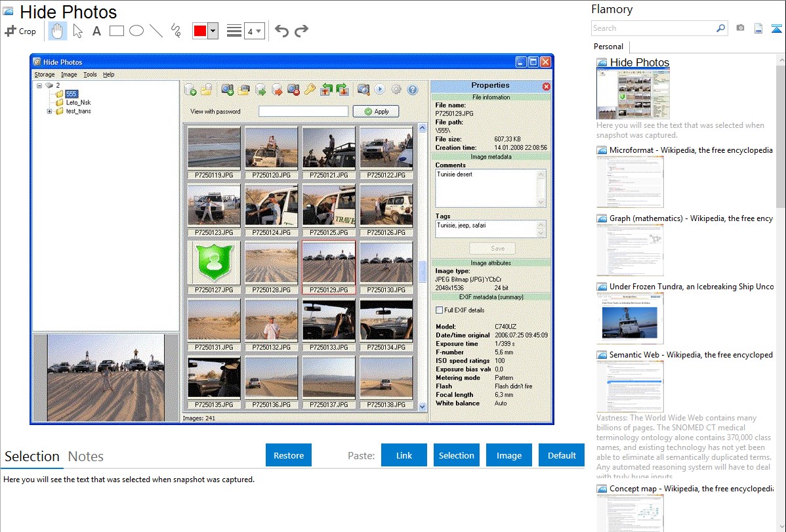Screen dimensions: 786x532
Task: Open the color picker dropdown arrow
Action: (213, 31)
